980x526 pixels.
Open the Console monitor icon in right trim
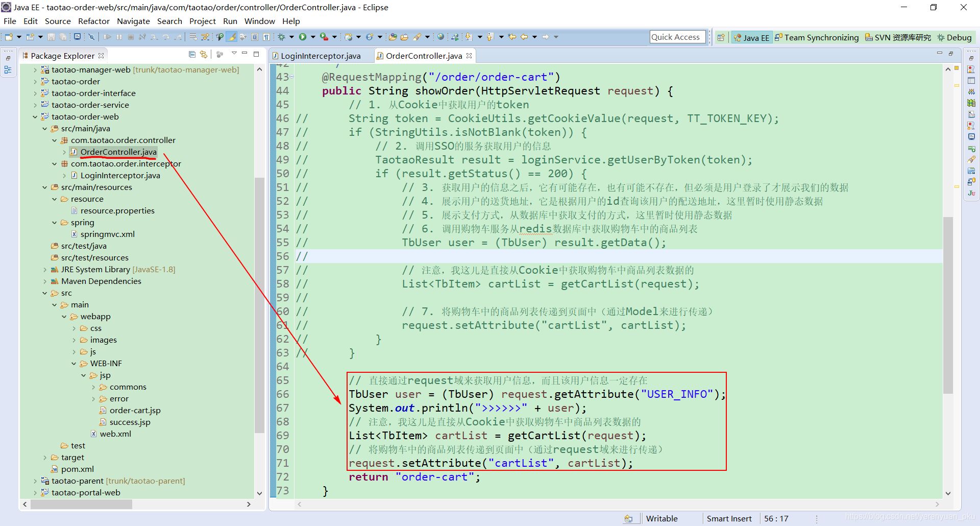coord(971,136)
